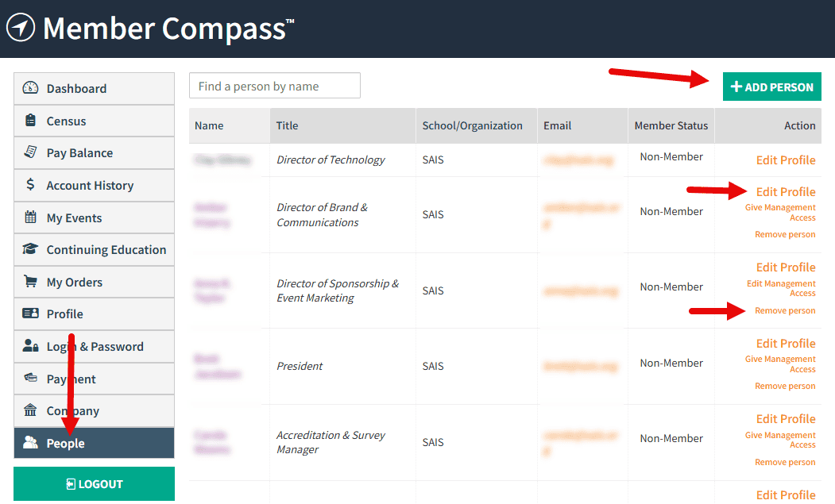Edit Management Access for Sponsorship director
This screenshot has width=835, height=504.
781,288
